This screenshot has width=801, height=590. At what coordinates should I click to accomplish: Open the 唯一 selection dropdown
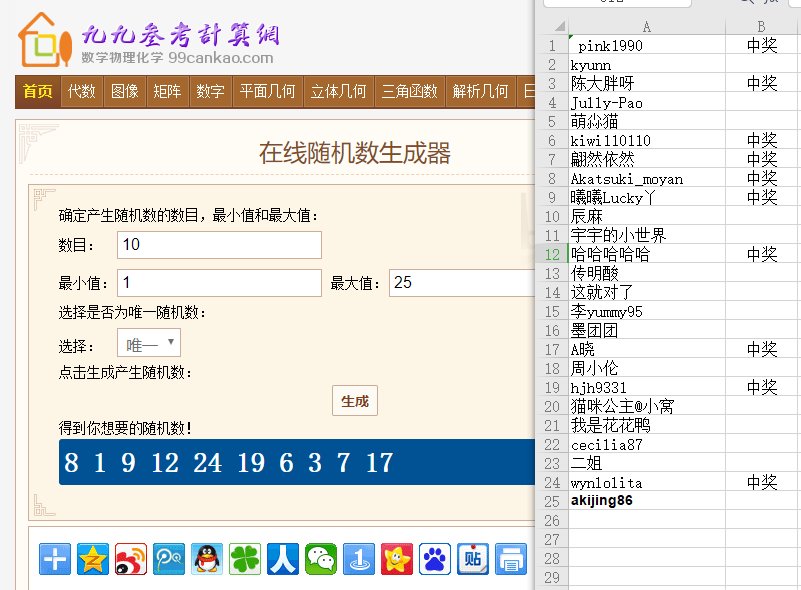tap(149, 342)
